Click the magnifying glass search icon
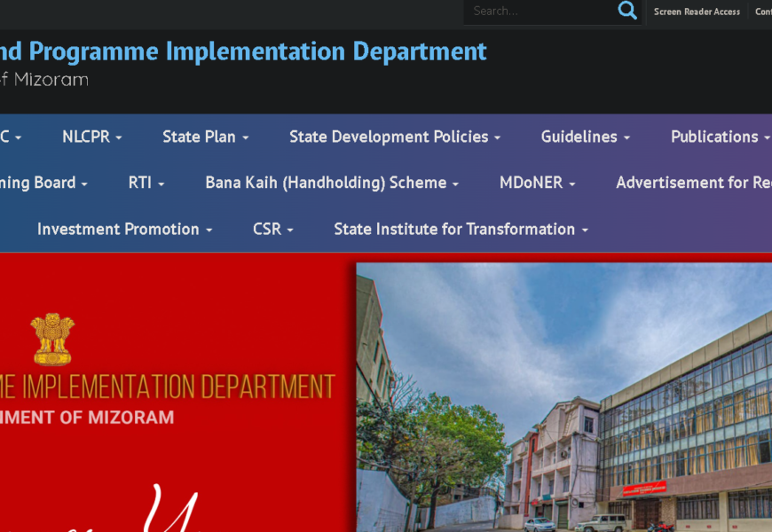 pos(627,11)
